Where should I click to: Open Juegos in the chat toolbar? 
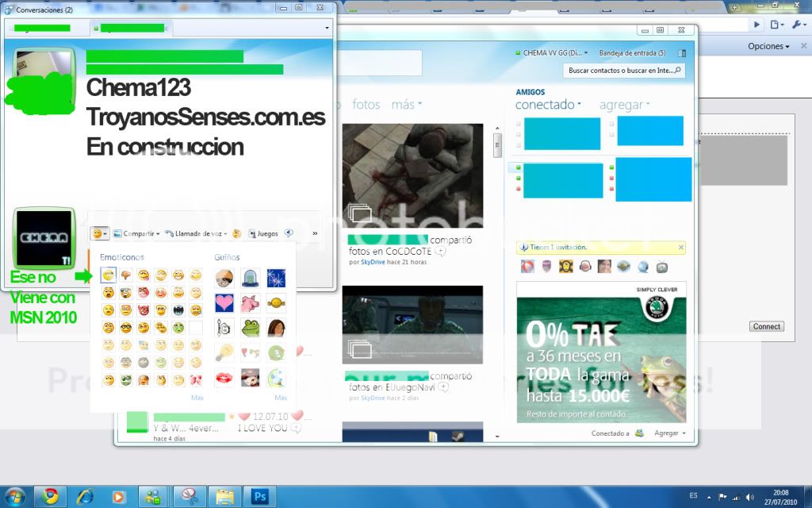click(263, 234)
